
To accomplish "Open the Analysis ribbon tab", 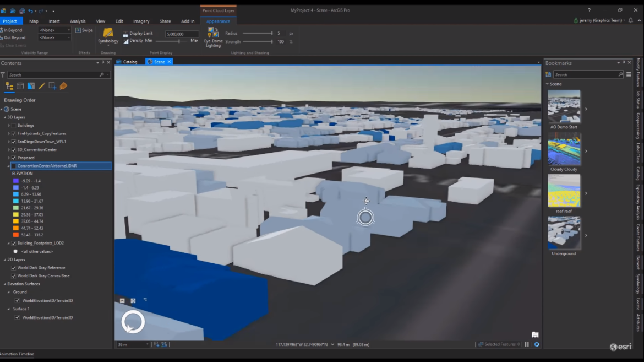I will [x=78, y=21].
